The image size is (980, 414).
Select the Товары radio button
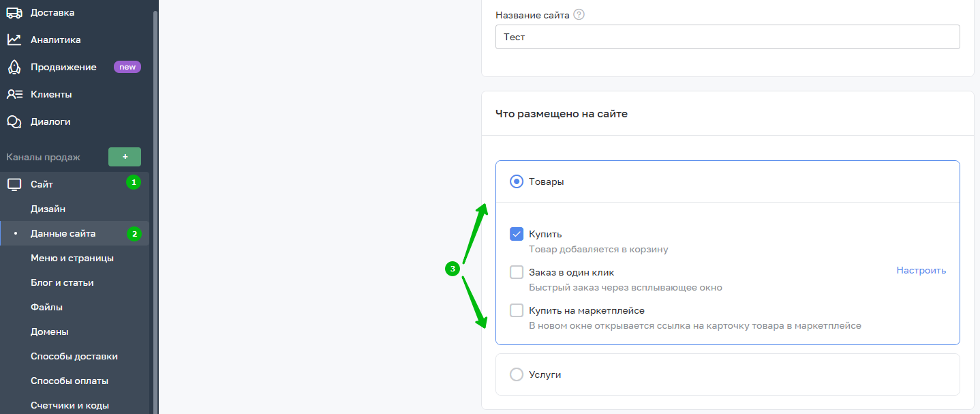(x=517, y=181)
